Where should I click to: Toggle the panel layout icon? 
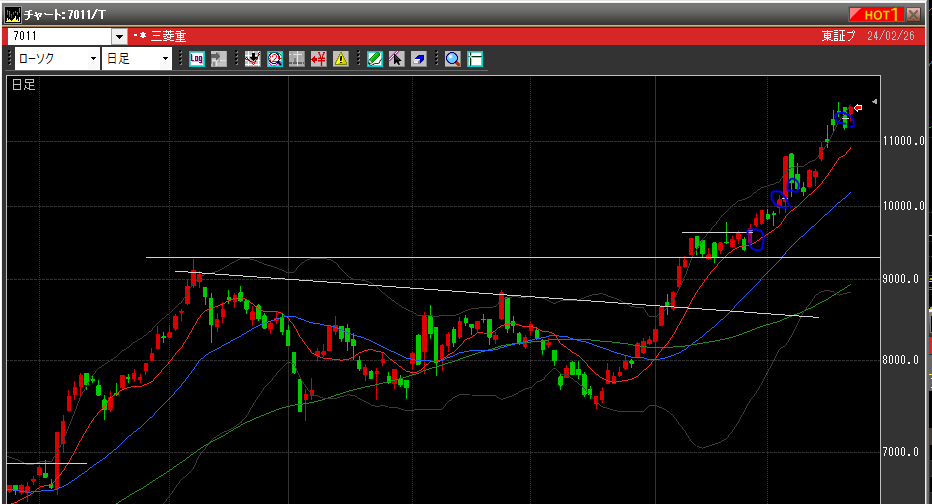coord(475,59)
